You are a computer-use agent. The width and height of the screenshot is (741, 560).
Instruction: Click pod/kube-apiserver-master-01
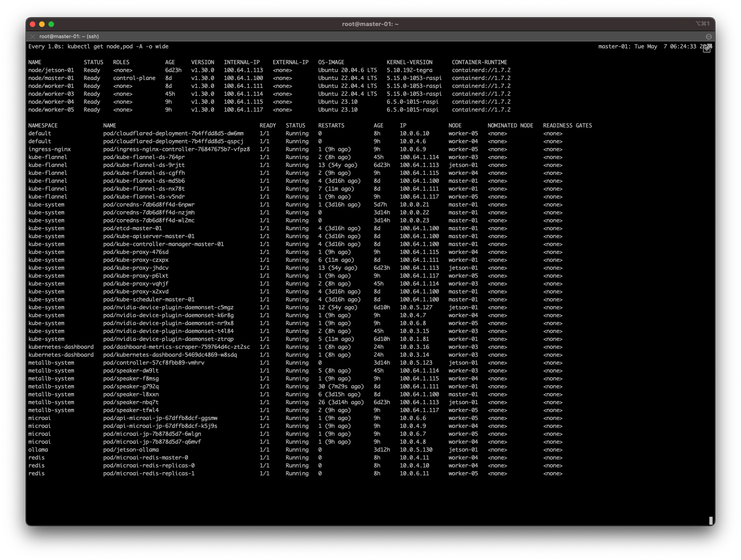point(149,236)
